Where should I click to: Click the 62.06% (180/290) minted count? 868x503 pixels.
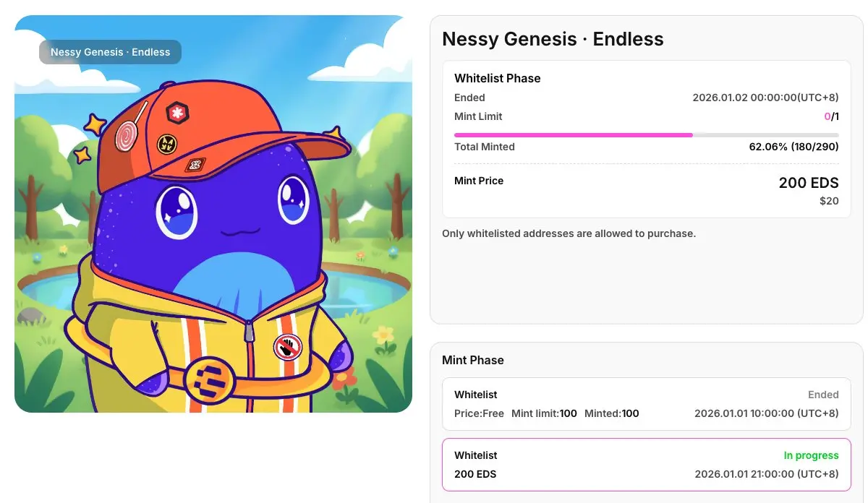pos(793,147)
